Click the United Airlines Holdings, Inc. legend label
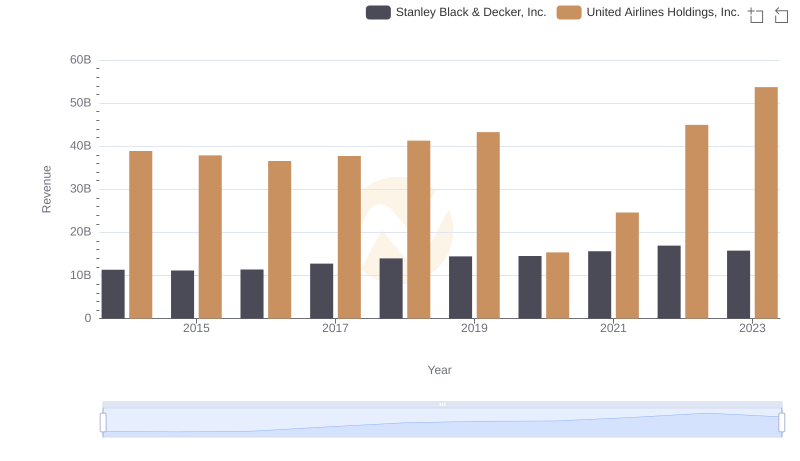The image size is (800, 461). coord(663,12)
